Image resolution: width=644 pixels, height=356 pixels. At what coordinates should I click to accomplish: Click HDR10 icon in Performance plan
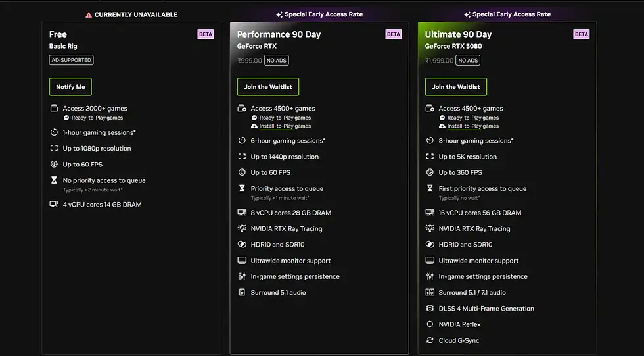click(242, 244)
